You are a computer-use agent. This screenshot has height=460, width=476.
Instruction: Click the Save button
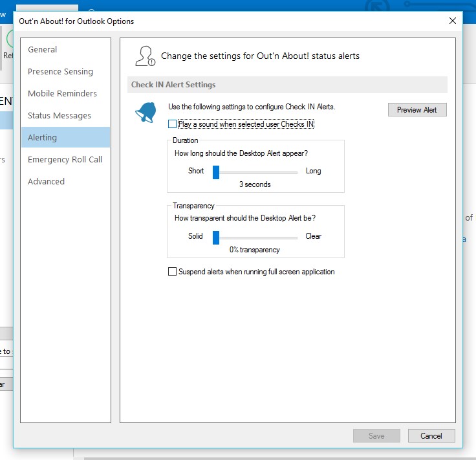click(376, 435)
